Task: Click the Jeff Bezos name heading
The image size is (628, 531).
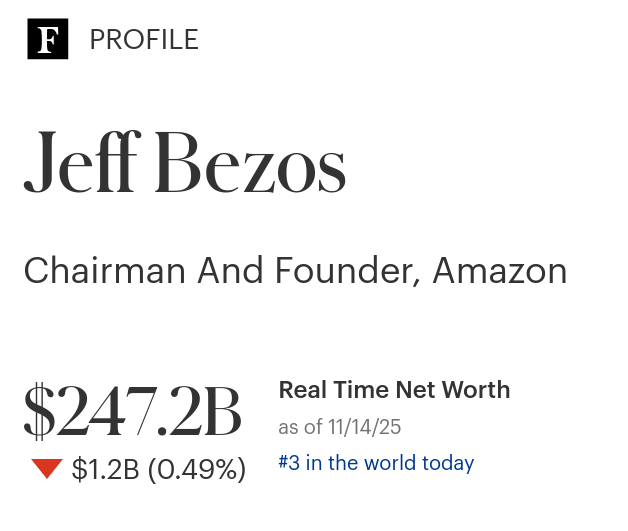Action: pyautogui.click(x=185, y=163)
